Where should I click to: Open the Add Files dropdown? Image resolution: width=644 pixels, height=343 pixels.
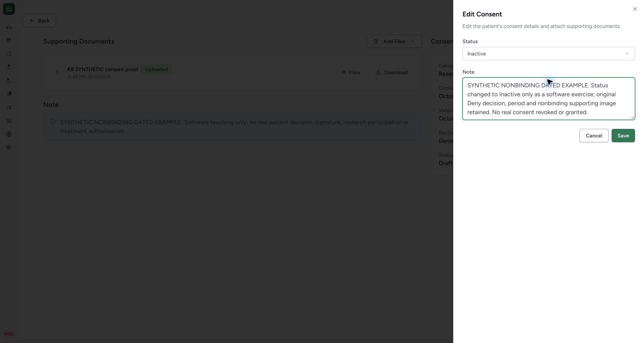point(394,41)
